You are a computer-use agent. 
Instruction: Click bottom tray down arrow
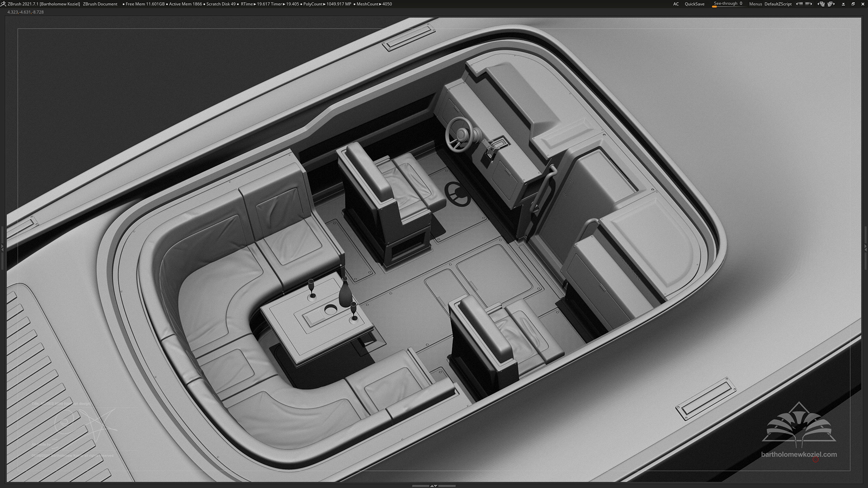click(x=436, y=486)
